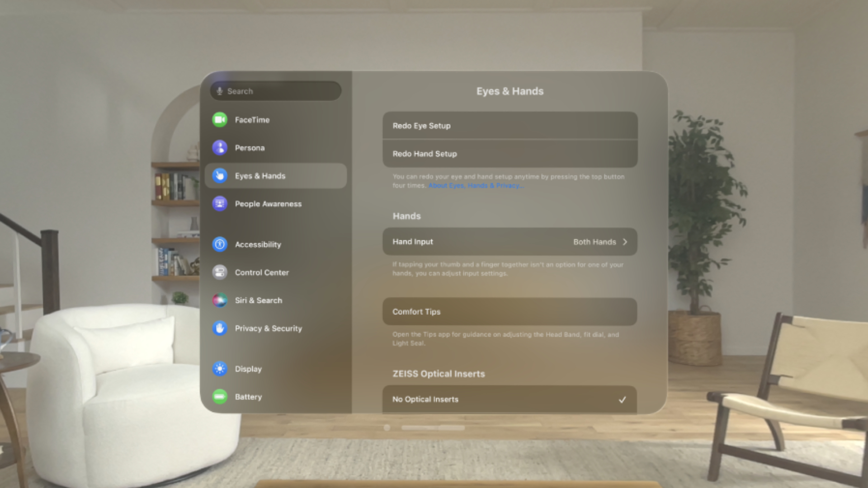The width and height of the screenshot is (868, 488).
Task: Select the Persona settings icon
Action: tap(221, 147)
